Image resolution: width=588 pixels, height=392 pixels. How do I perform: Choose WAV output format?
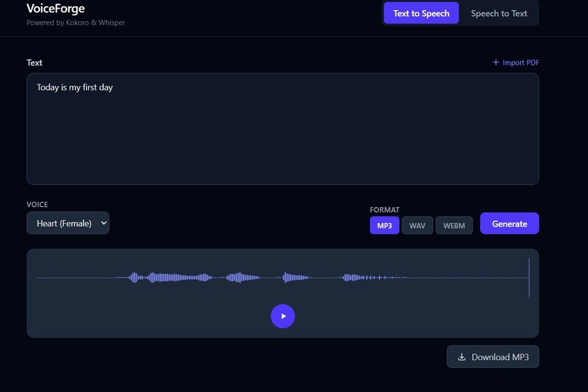[417, 225]
